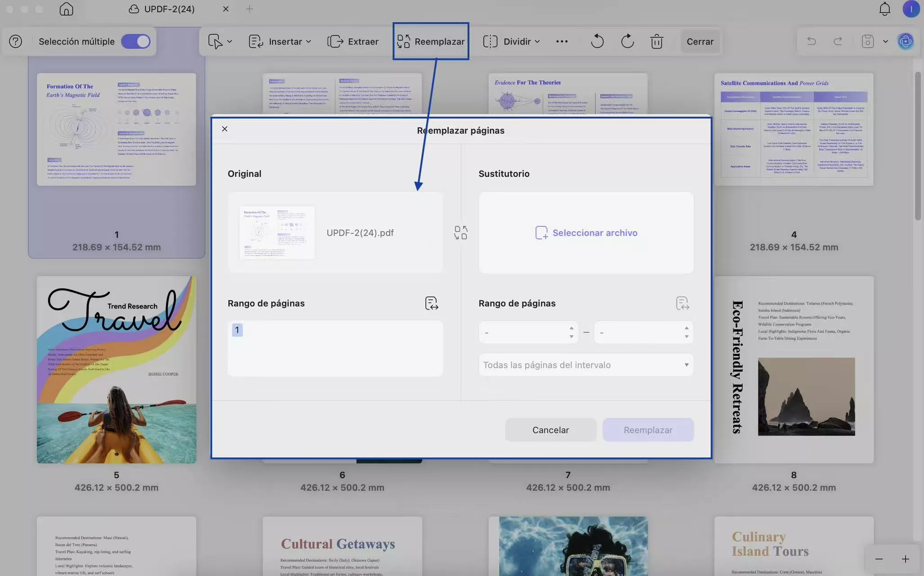Open the notifications bell
This screenshot has height=576, width=924.
coord(884,9)
